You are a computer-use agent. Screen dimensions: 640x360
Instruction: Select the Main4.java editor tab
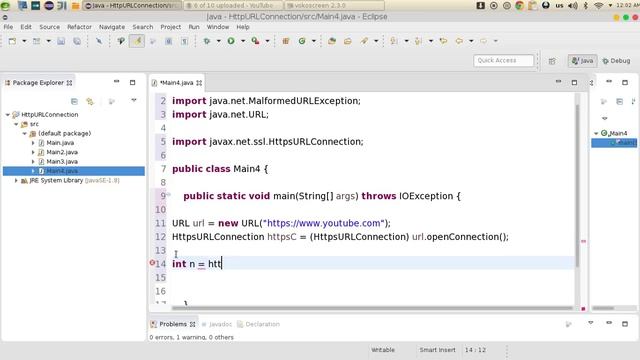(176, 83)
